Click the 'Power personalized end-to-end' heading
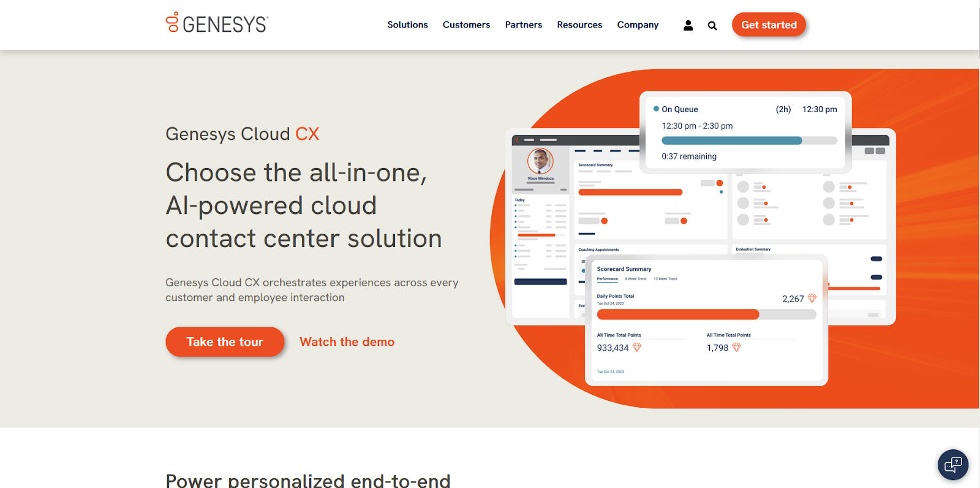Viewport: 980px width, 488px height. [x=308, y=481]
